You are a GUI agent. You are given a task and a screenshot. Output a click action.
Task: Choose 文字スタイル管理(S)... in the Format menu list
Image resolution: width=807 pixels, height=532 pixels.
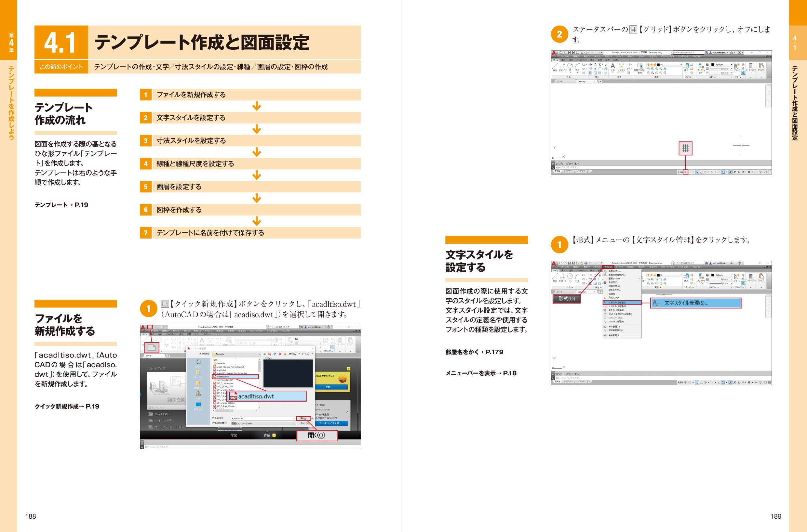622,303
